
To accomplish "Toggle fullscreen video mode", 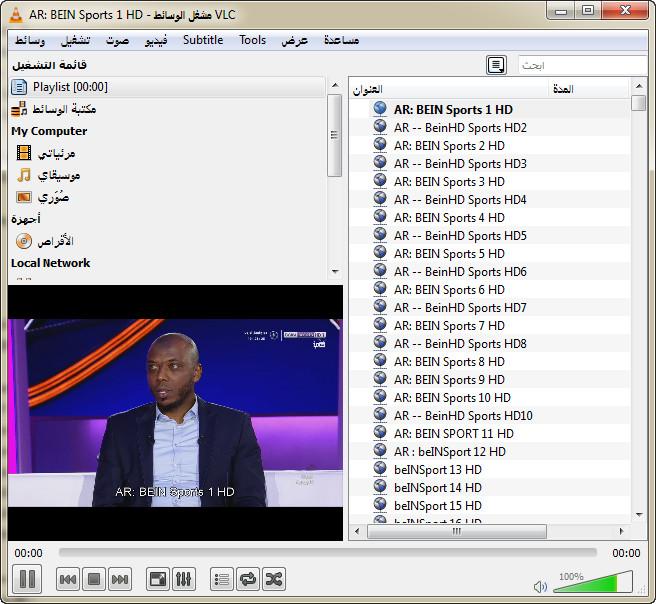I will click(158, 579).
